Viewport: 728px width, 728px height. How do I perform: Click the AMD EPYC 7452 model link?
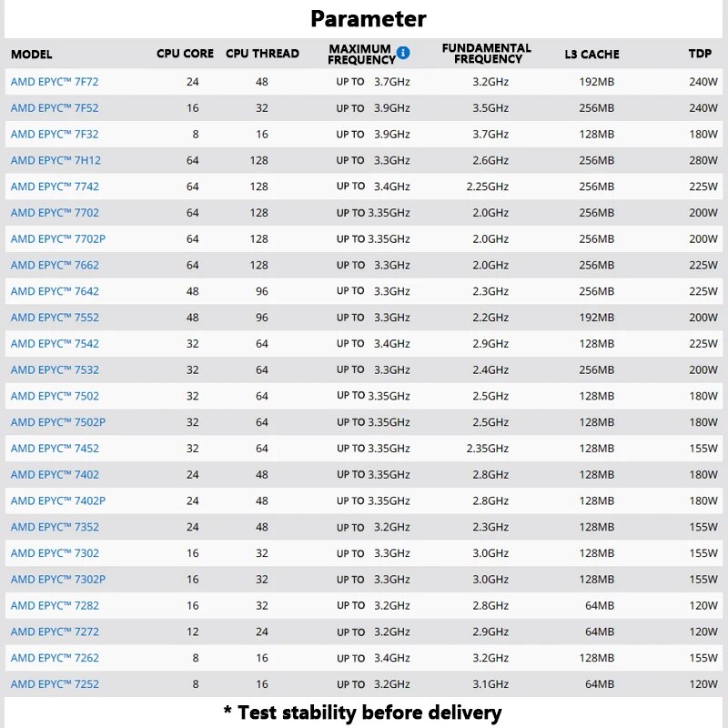[x=55, y=449]
